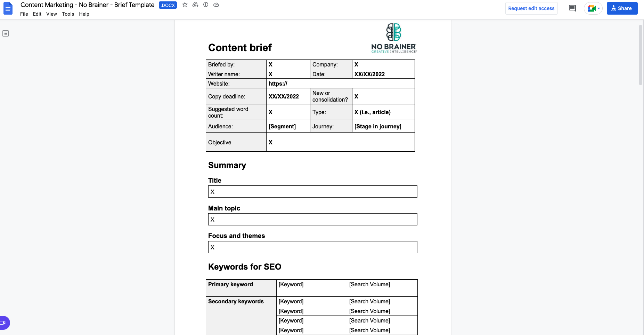
Task: Open document info icon
Action: point(206,5)
